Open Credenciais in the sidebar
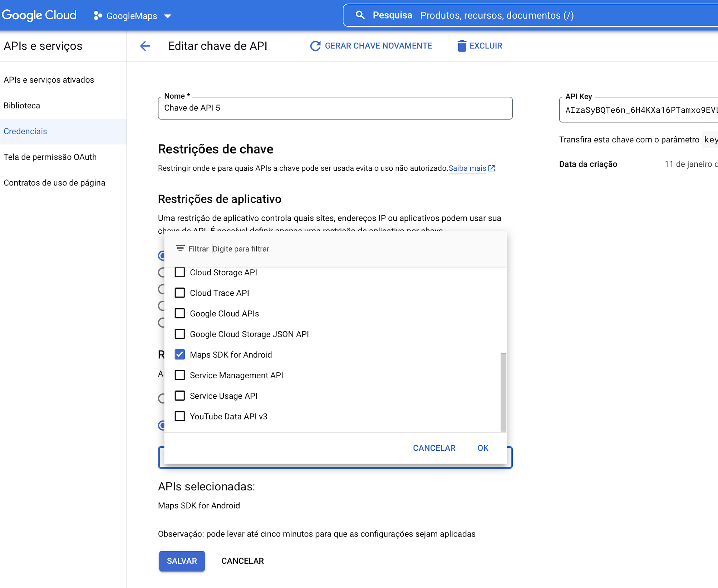This screenshot has height=588, width=718. pyautogui.click(x=25, y=131)
